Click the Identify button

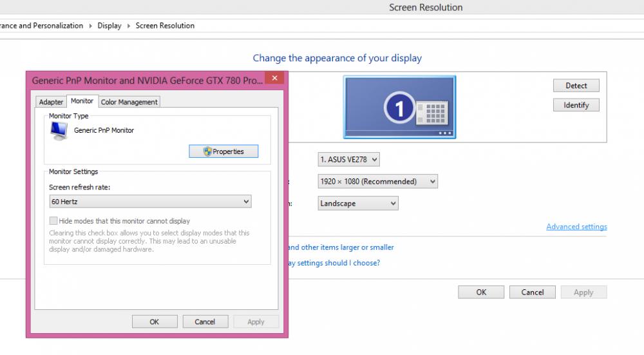tap(576, 105)
